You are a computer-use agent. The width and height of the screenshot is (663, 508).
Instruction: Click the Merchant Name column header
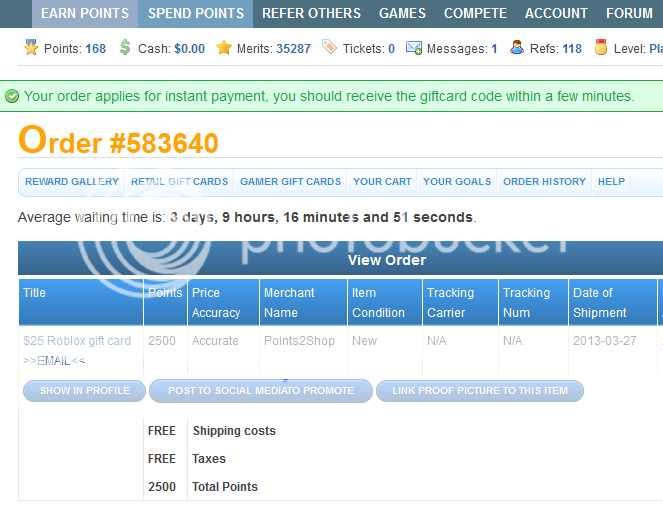point(303,302)
